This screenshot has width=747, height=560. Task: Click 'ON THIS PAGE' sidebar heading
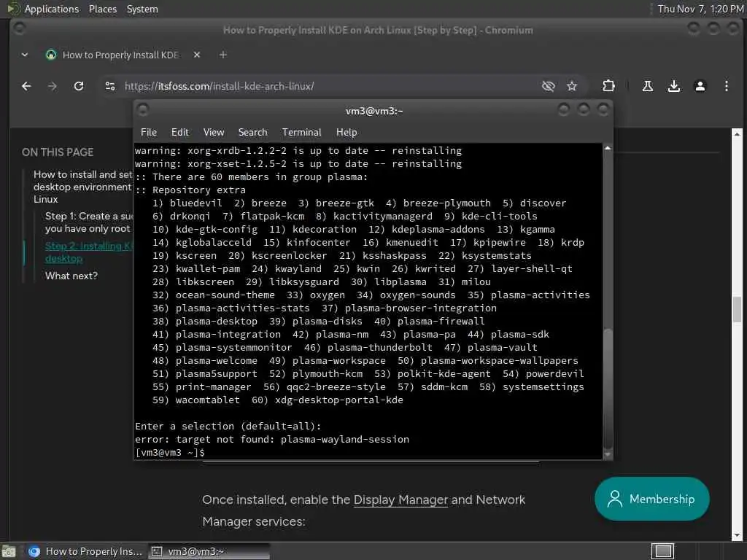[x=58, y=152]
